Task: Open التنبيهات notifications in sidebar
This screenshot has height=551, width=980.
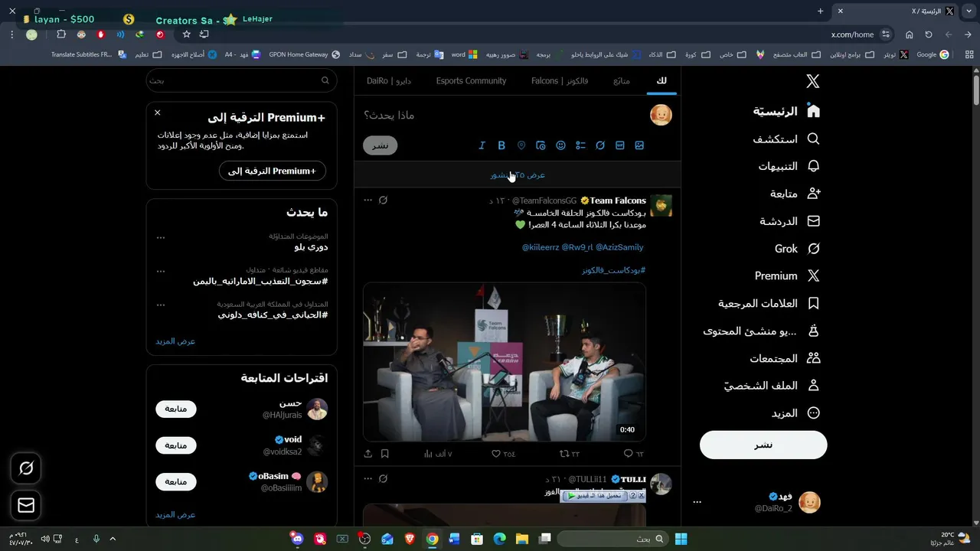Action: click(789, 166)
